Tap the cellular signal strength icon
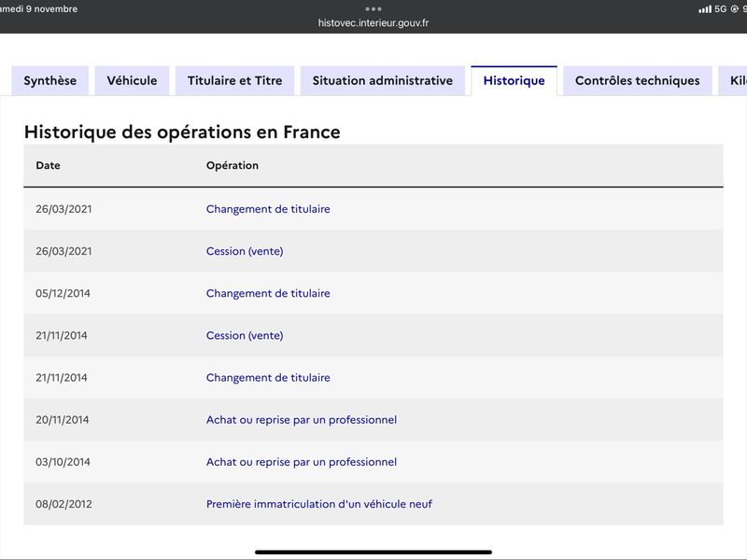The height and width of the screenshot is (560, 747). click(705, 9)
